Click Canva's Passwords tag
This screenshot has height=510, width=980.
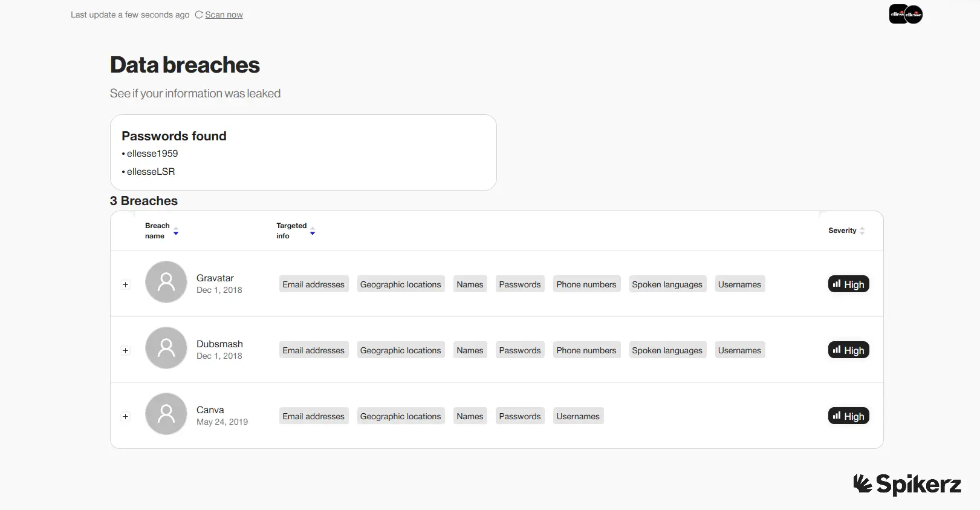point(520,416)
